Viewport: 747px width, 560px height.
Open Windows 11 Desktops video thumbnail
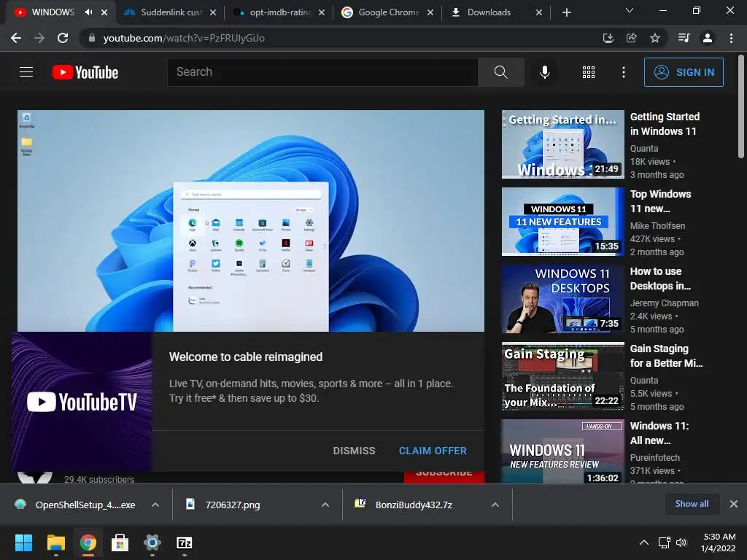click(562, 298)
